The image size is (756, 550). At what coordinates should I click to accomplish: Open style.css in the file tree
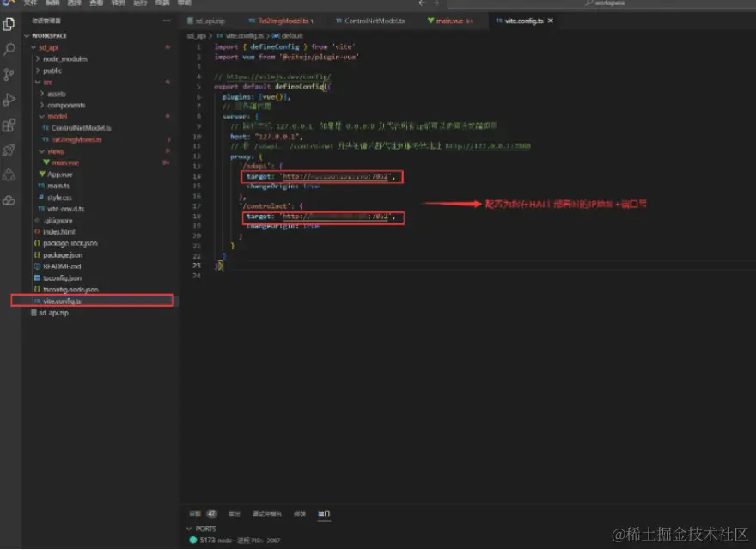(59, 198)
